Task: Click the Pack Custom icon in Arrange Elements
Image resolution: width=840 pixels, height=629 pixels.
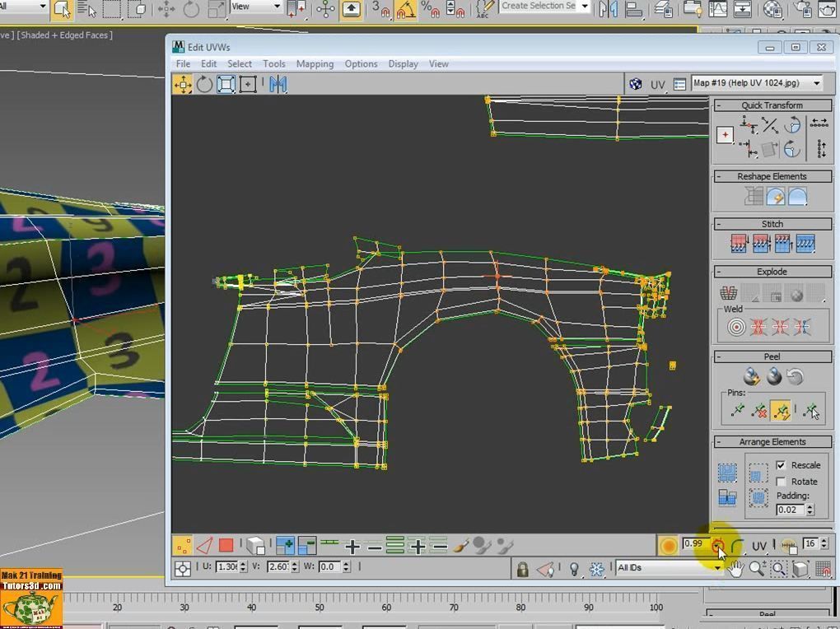Action: [727, 473]
